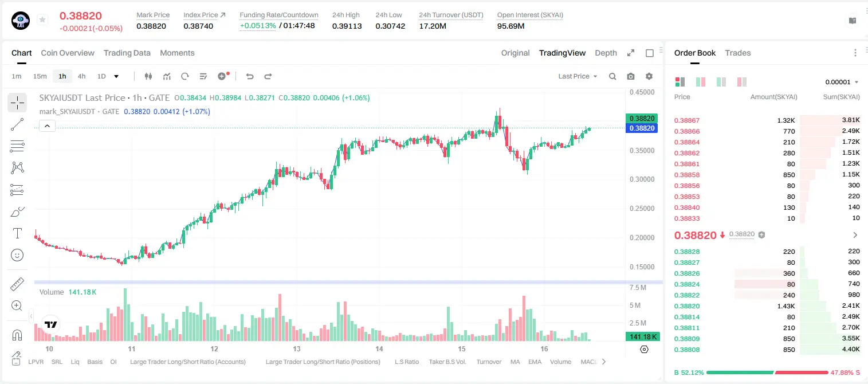
Task: Take a chart snapshot with camera icon
Action: (x=631, y=76)
